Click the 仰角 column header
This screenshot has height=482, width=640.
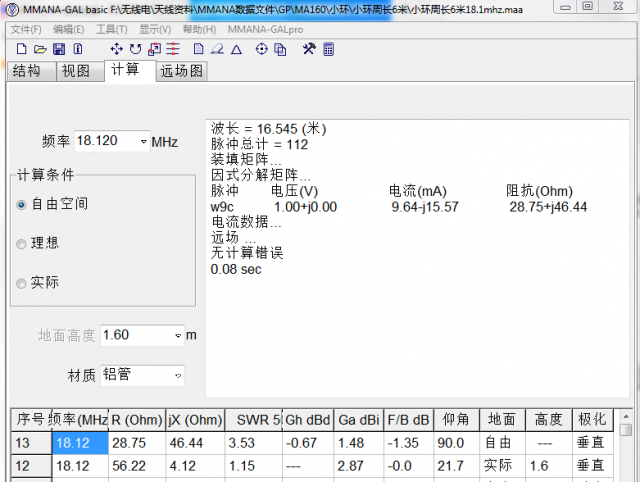tap(456, 420)
